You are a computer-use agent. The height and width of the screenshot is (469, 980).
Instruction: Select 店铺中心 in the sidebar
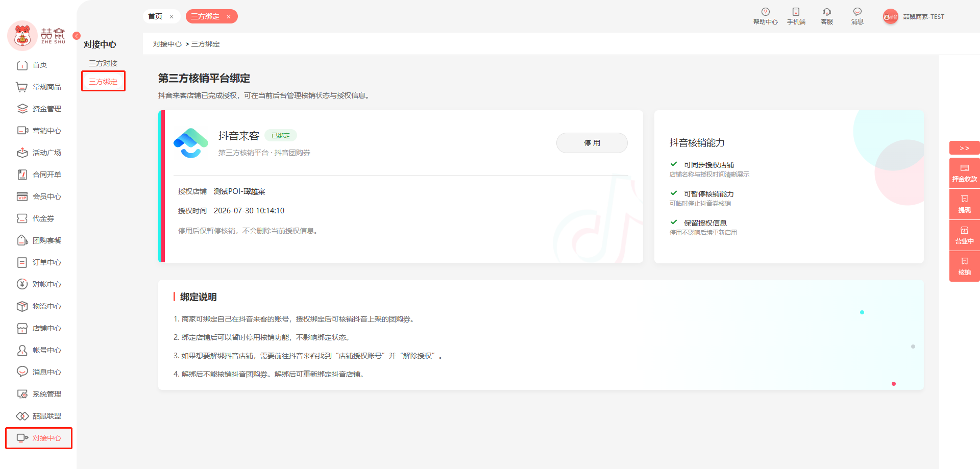(x=39, y=328)
